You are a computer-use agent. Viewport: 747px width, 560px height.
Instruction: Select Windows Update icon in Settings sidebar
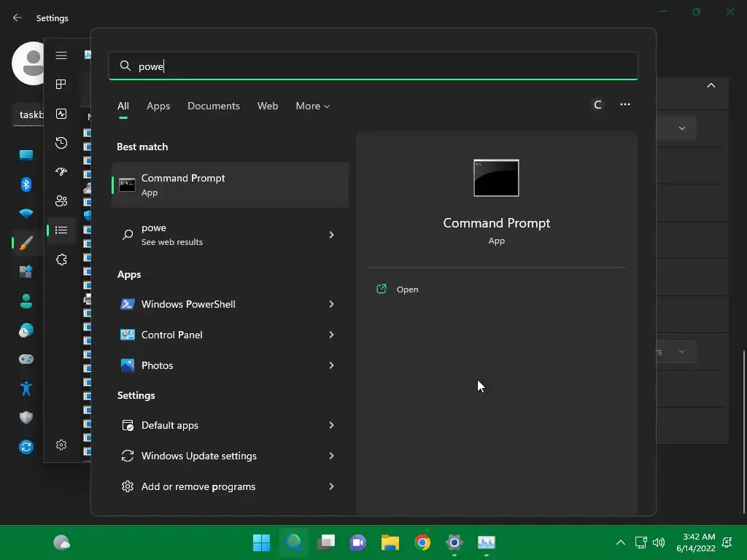click(26, 447)
